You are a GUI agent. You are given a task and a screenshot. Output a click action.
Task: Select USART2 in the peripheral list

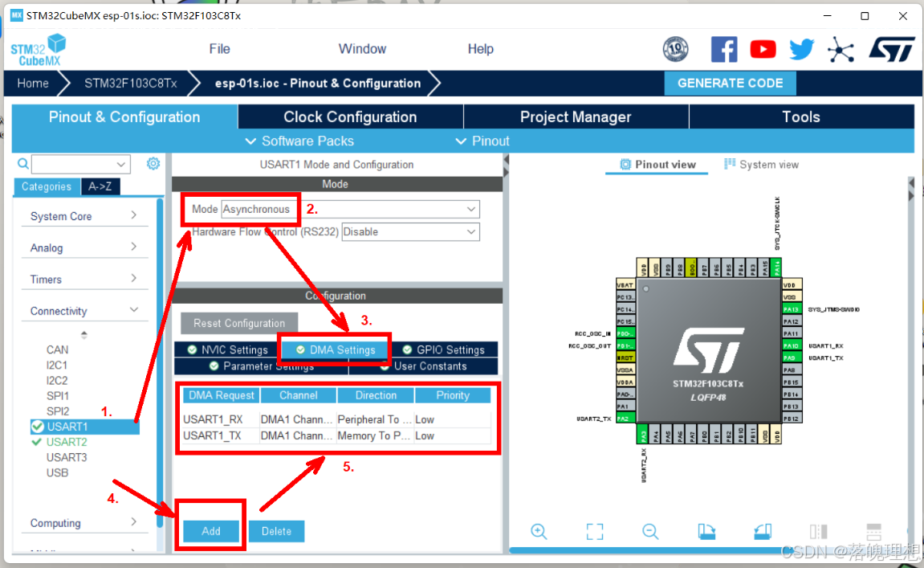click(x=67, y=442)
